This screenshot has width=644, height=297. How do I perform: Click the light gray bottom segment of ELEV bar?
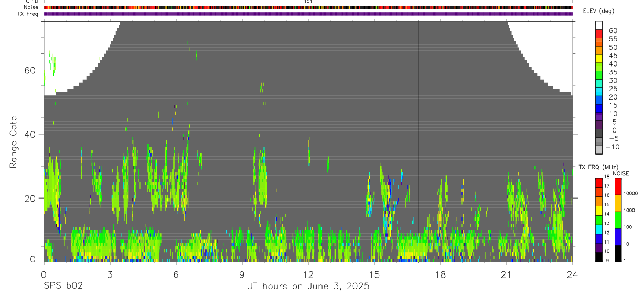point(599,150)
